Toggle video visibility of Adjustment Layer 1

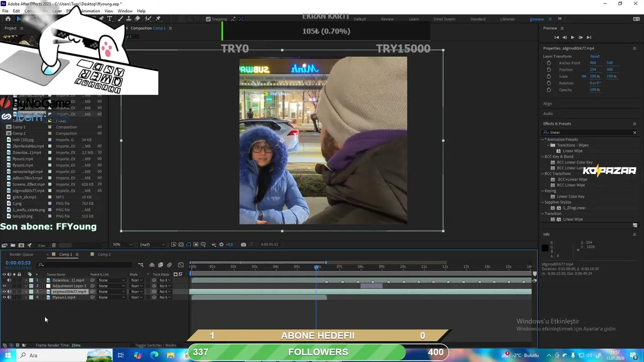point(5,286)
